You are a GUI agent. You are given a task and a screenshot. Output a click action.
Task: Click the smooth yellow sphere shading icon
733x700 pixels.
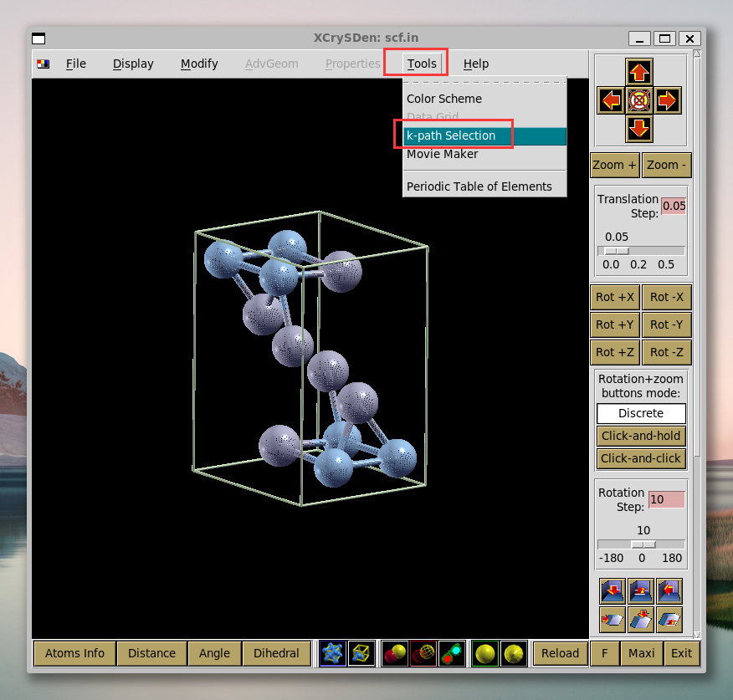pos(484,653)
